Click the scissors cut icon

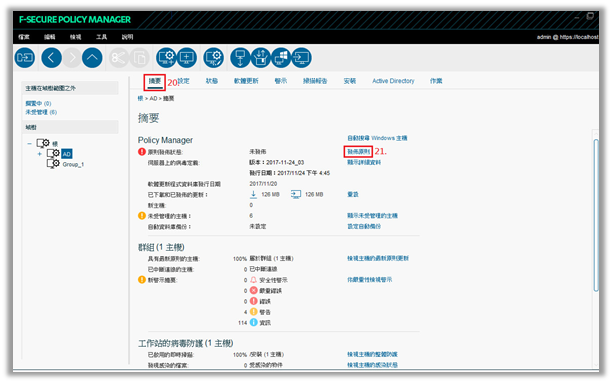(x=119, y=58)
